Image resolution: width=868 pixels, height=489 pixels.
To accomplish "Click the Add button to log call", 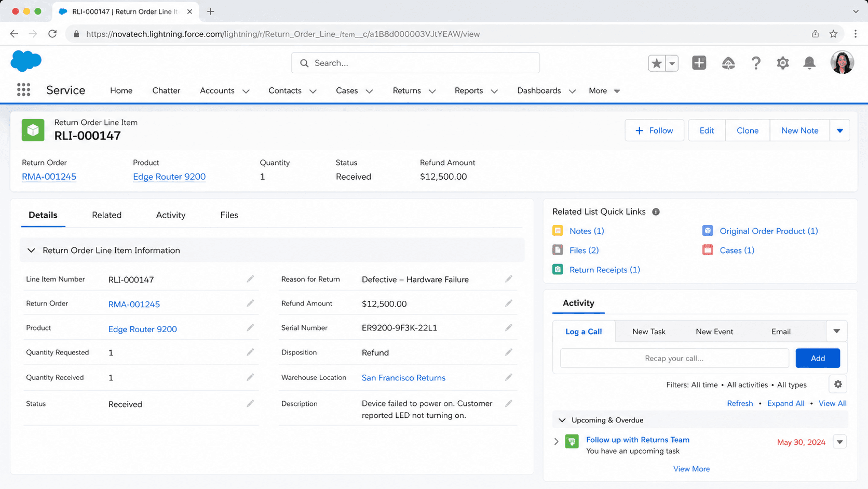I will pyautogui.click(x=818, y=358).
